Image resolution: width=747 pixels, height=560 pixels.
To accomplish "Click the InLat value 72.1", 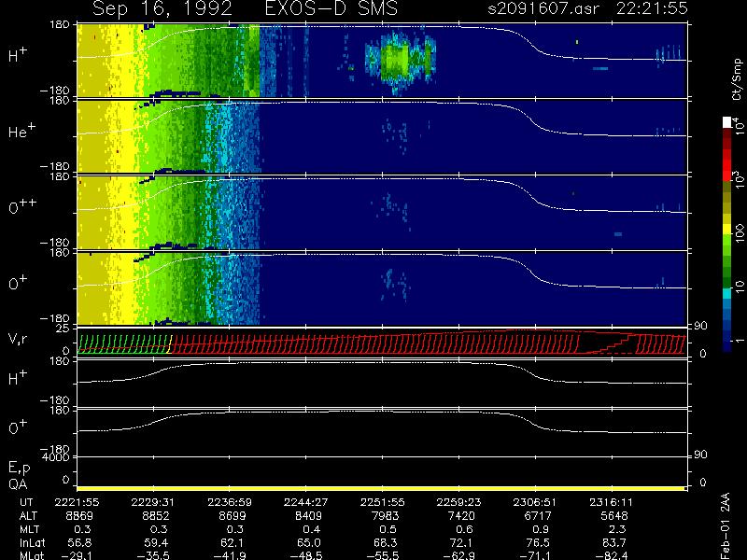I will point(461,543).
